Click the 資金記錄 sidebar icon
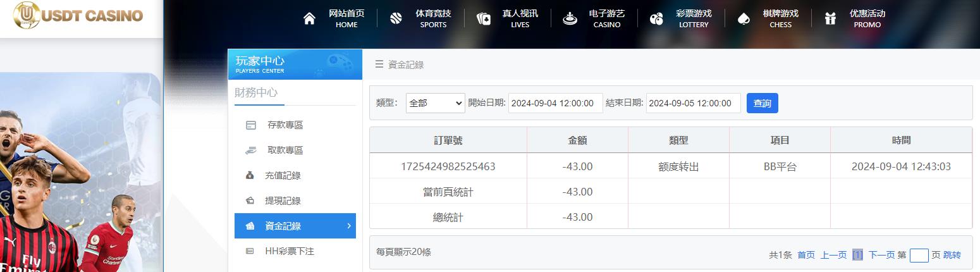 pos(250,226)
